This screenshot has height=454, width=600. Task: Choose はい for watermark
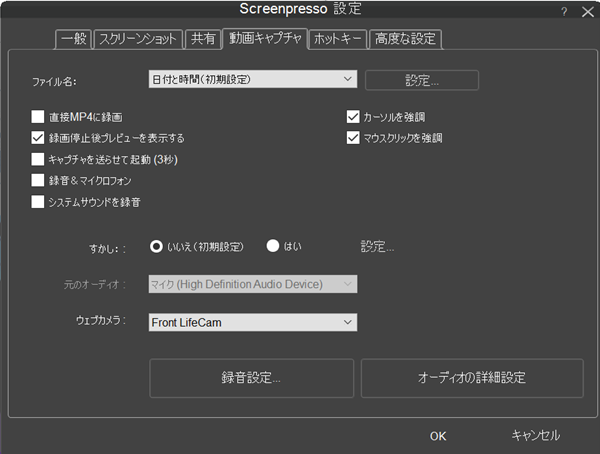[x=273, y=246]
